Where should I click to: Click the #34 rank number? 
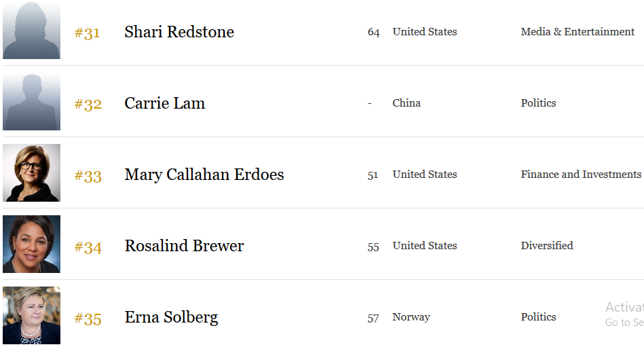88,246
